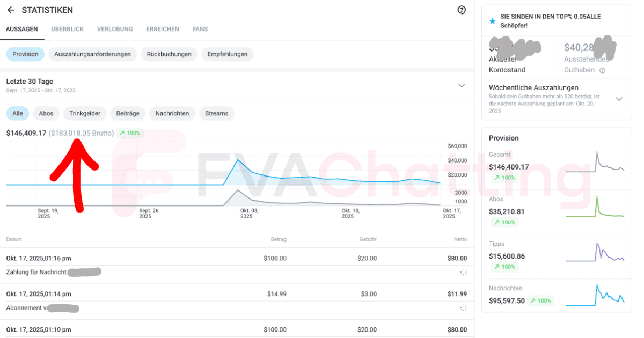Open the VERLOBUNG tab

pyautogui.click(x=114, y=29)
